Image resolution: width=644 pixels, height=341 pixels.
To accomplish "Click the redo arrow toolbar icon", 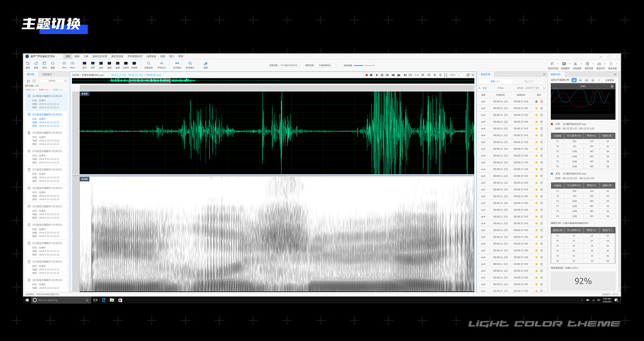I will click(36, 63).
